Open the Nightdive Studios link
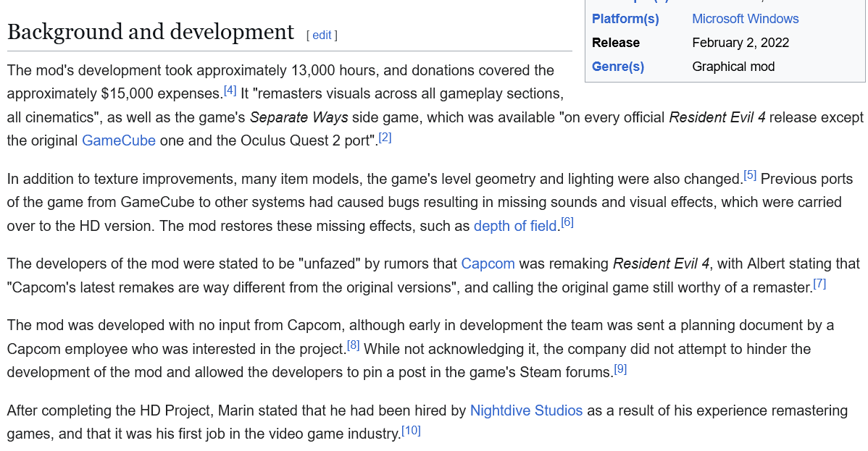The width and height of the screenshot is (868, 451). coord(526,410)
